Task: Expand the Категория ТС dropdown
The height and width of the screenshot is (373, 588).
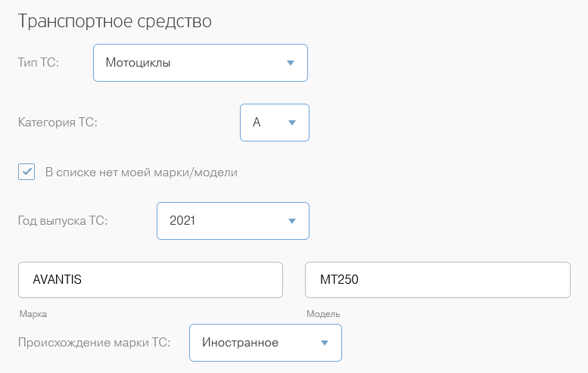Action: coord(274,123)
